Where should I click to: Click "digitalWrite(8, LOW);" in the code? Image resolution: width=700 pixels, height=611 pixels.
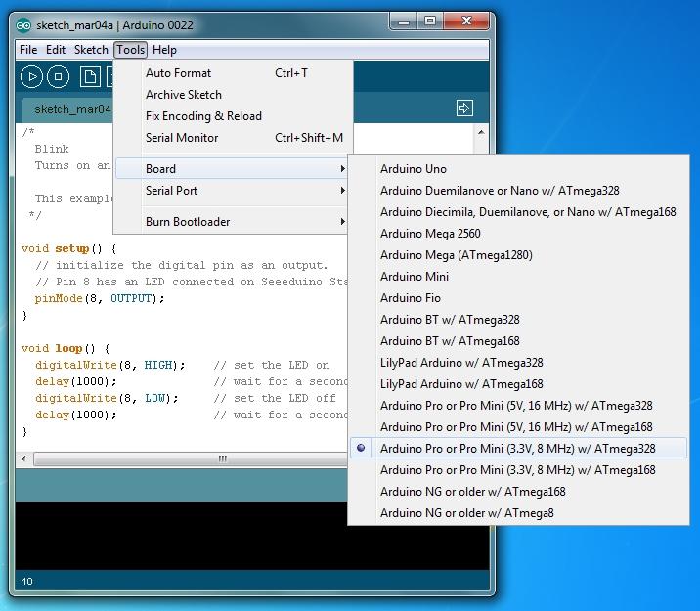coord(107,398)
